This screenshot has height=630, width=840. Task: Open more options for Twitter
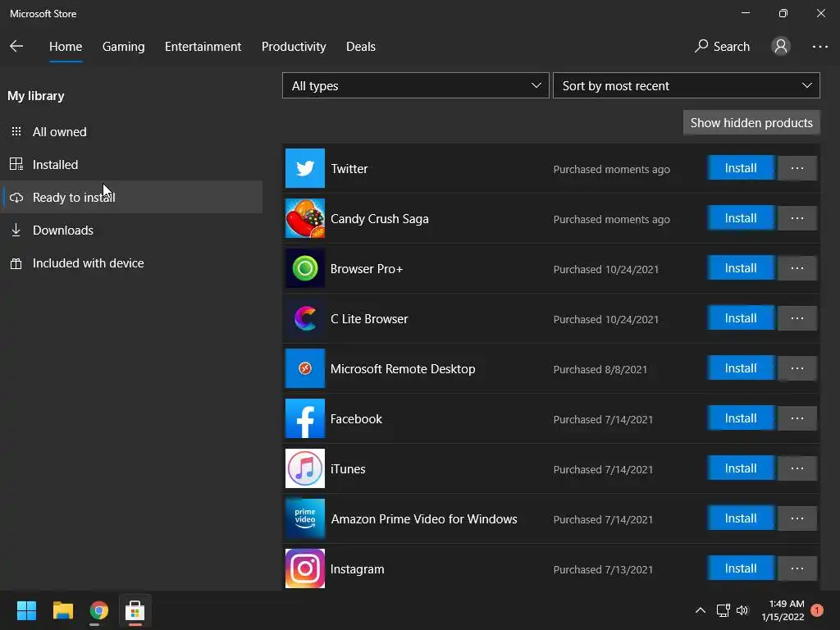(x=797, y=168)
